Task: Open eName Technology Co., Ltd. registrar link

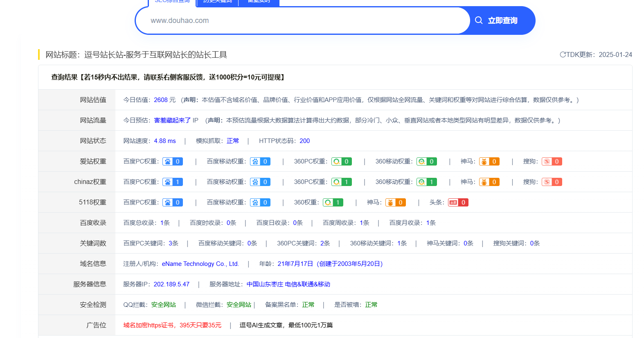Action: pos(200,264)
